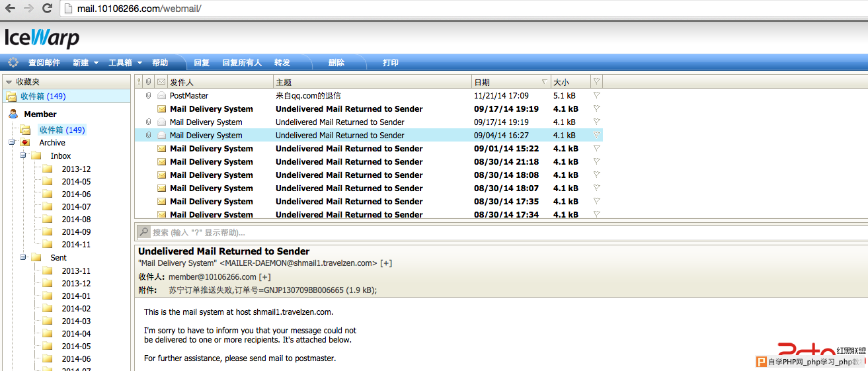The height and width of the screenshot is (371, 868).
Task: Open the Sent 2013-11 folder
Action: [76, 271]
